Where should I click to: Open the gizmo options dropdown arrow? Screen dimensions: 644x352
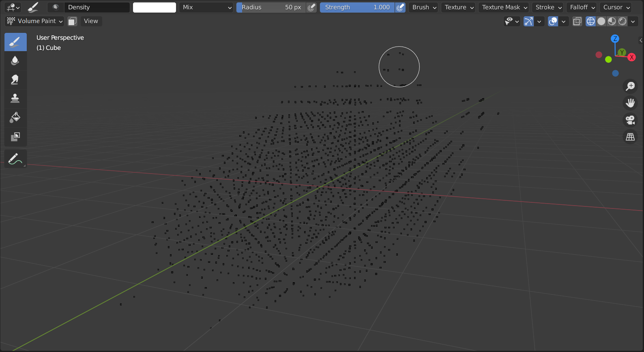539,21
